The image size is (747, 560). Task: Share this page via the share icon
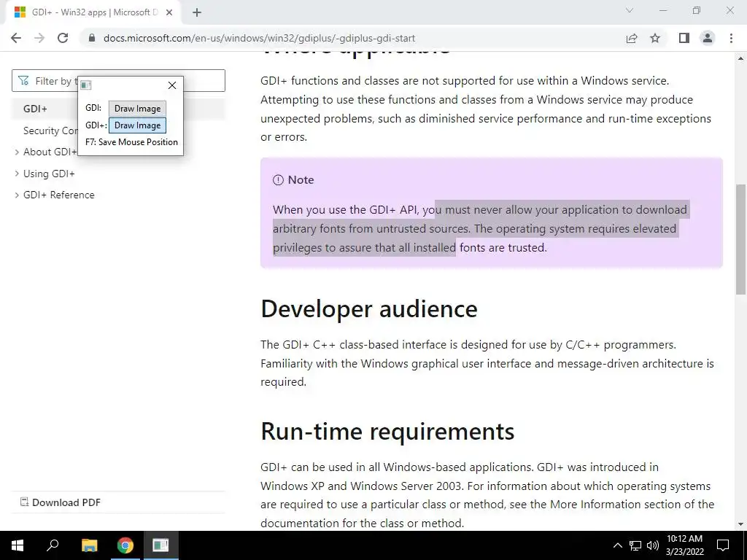click(x=632, y=38)
